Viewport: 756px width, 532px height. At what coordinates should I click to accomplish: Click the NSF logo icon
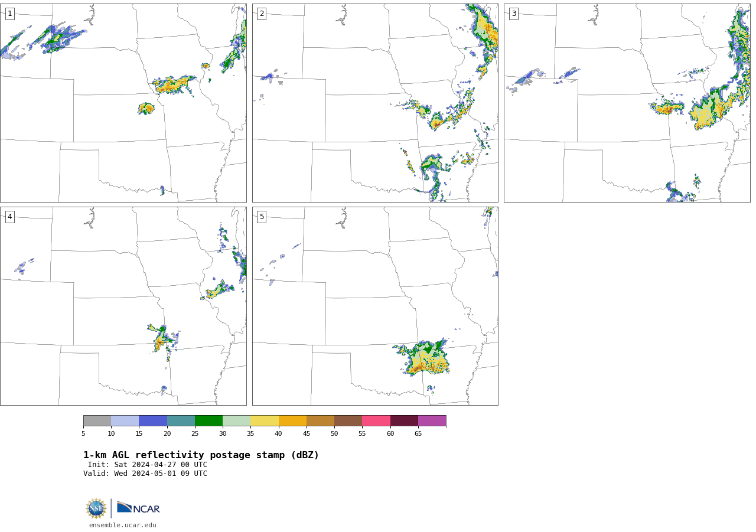pos(96,508)
